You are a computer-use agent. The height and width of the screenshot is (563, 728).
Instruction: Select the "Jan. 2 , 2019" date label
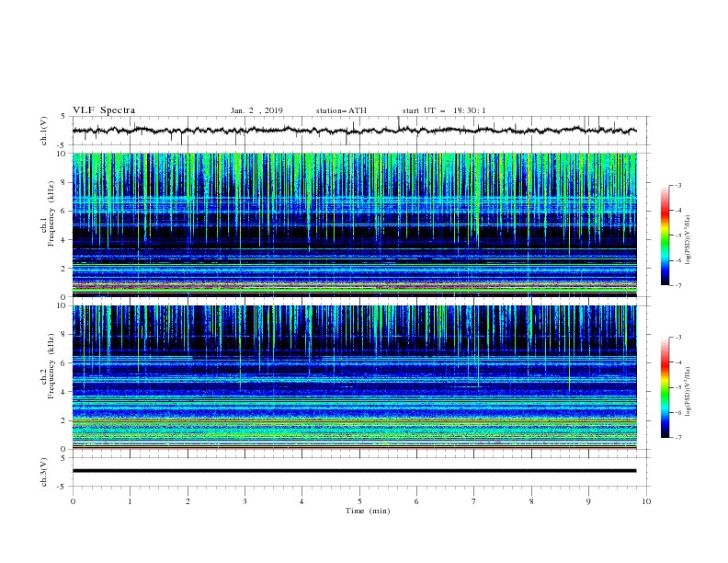click(256, 110)
